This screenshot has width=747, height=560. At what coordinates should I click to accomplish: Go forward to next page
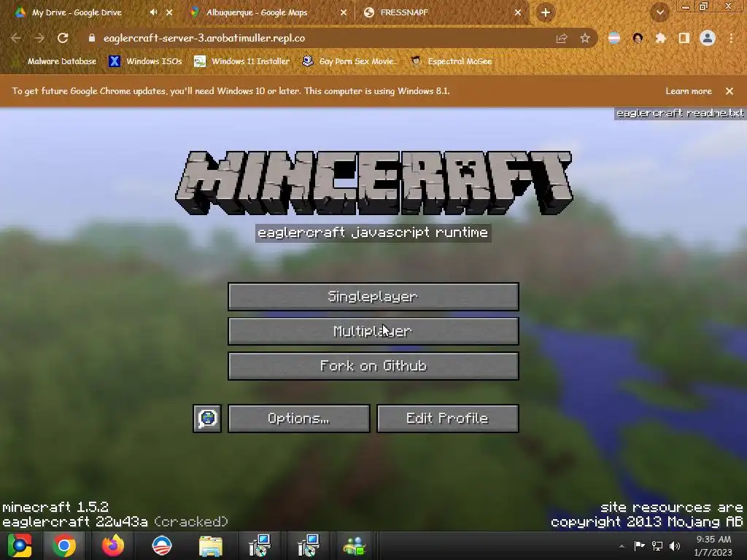point(39,38)
